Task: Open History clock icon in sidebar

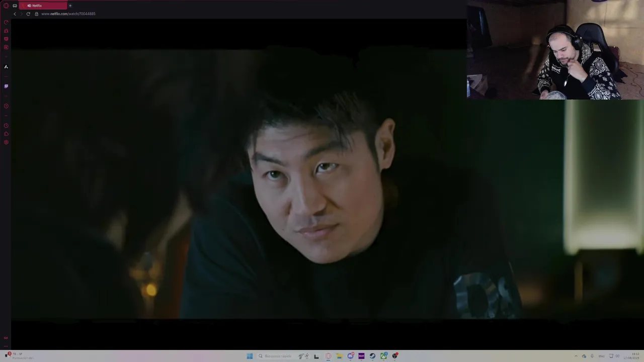Action: (6, 126)
